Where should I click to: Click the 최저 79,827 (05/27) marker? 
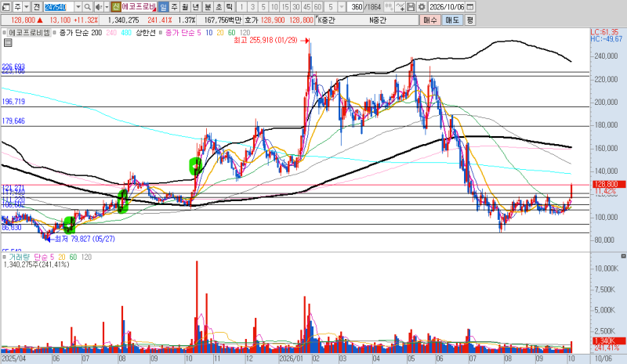85,239
